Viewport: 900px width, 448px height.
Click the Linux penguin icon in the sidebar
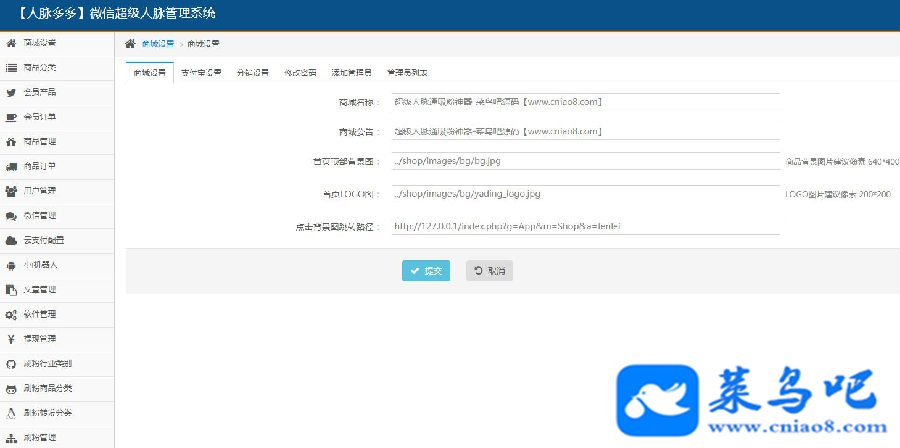(x=10, y=412)
